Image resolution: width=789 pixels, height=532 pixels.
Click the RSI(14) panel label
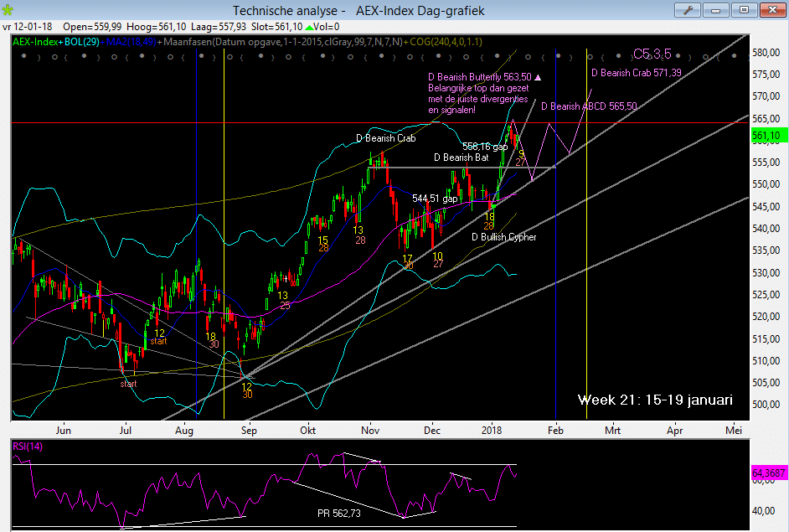(x=29, y=447)
